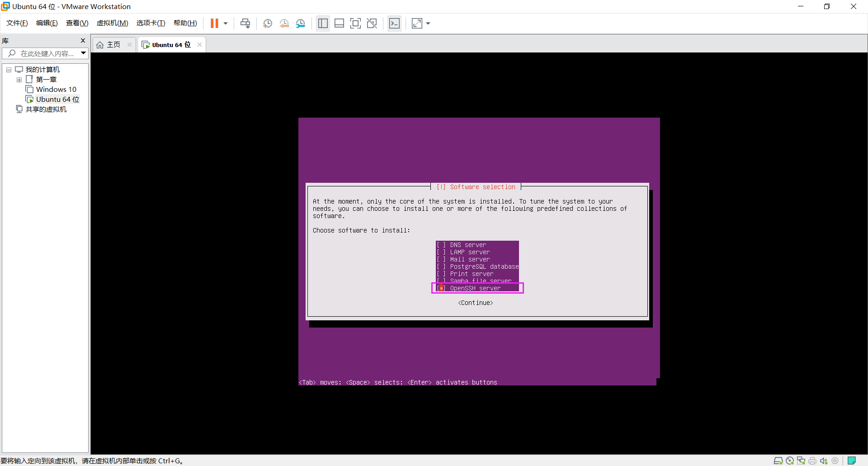Send Ctrl+Alt+Del to the virtual machine
Screen dimensions: 868x466
[245, 24]
